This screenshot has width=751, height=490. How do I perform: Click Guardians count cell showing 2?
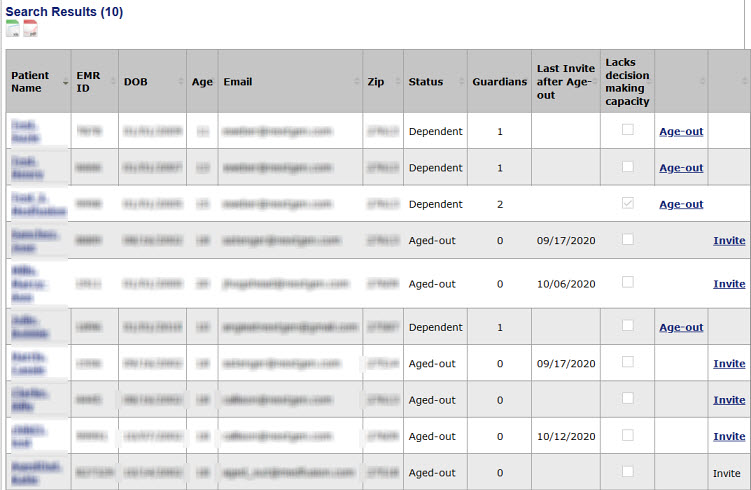(x=500, y=204)
